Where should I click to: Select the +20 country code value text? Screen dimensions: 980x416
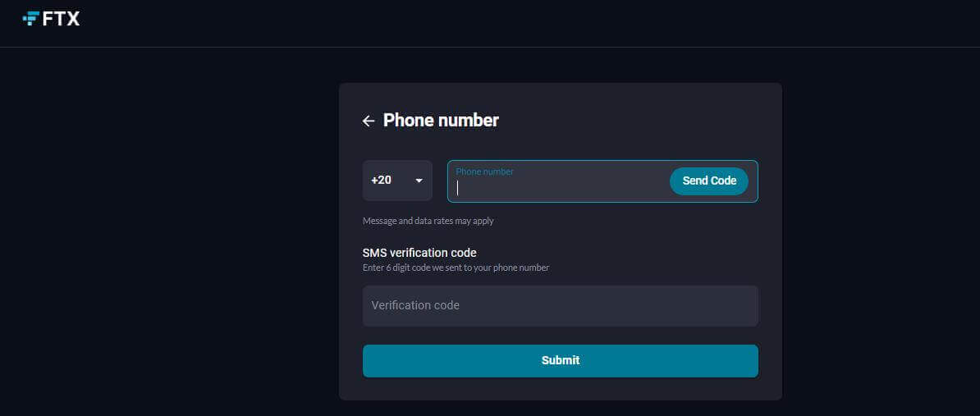tap(382, 180)
